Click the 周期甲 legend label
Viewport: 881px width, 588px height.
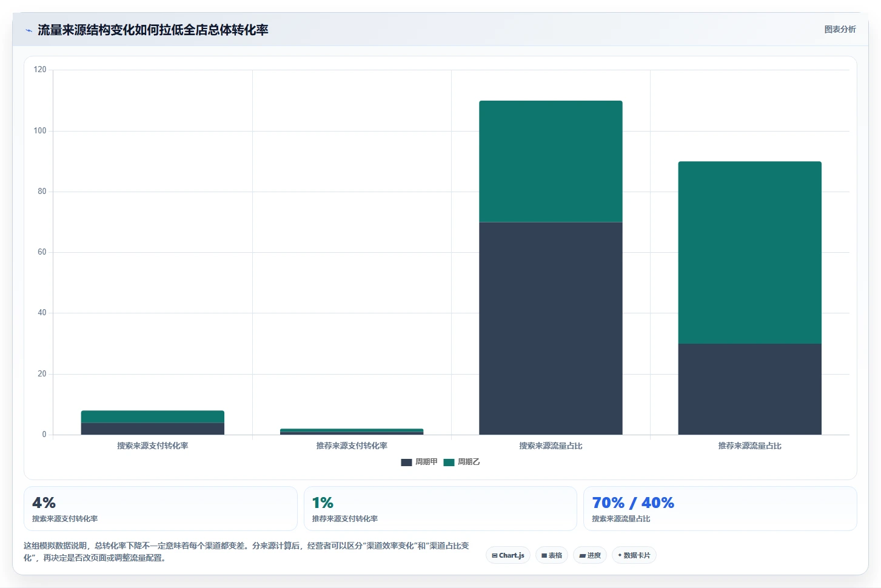click(x=426, y=462)
